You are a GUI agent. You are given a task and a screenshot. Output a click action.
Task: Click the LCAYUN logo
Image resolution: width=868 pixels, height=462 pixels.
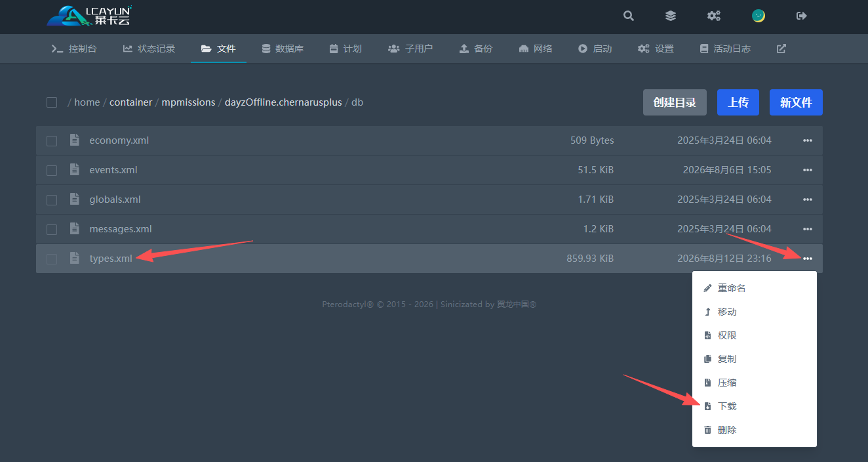(90, 16)
